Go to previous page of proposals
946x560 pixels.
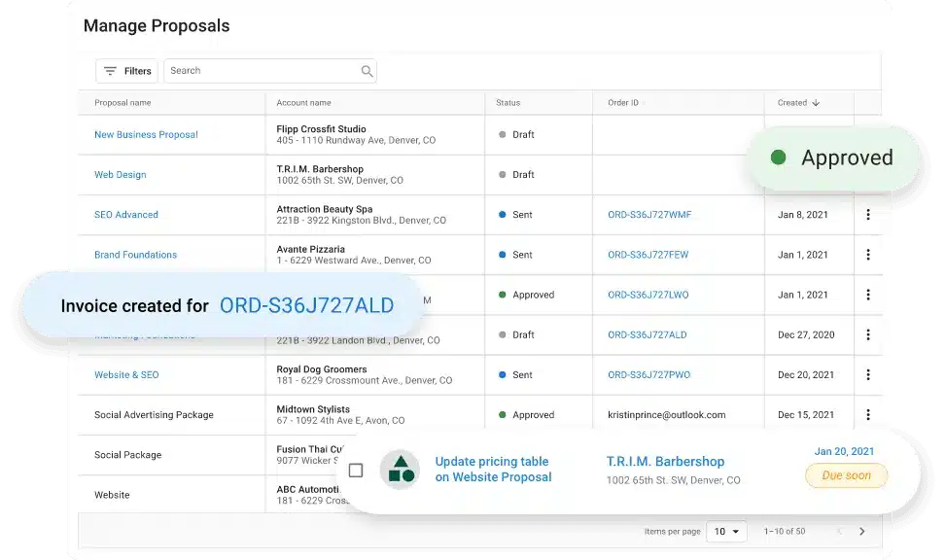pos(839,532)
